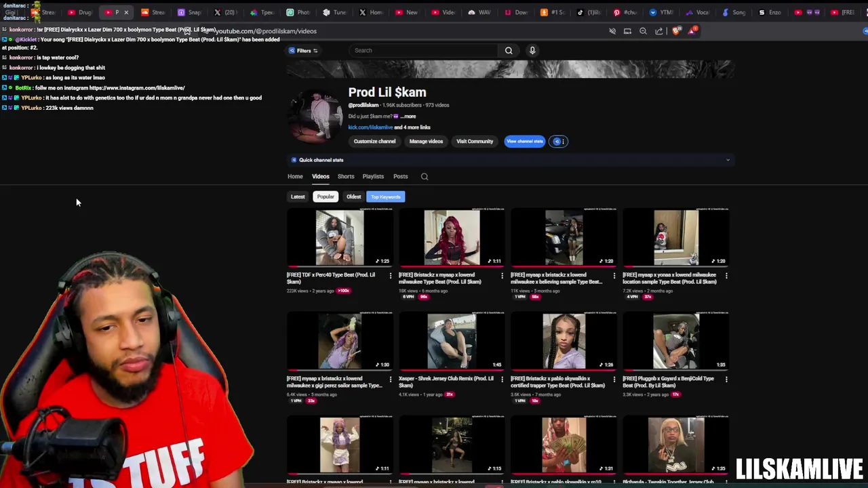
Task: Open channel search magnifier next to Posts
Action: pos(425,177)
